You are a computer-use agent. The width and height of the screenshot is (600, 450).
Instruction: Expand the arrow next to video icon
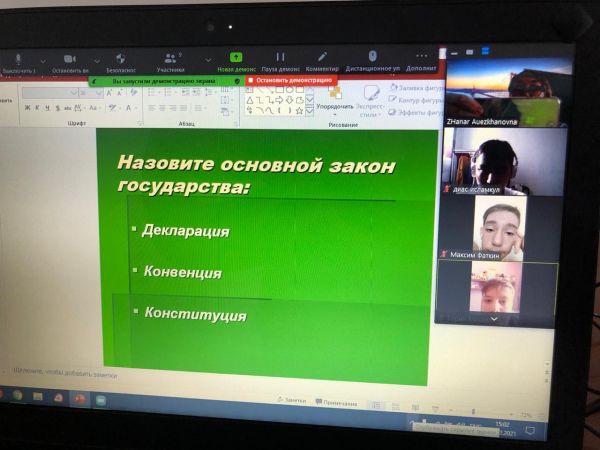tap(96, 61)
